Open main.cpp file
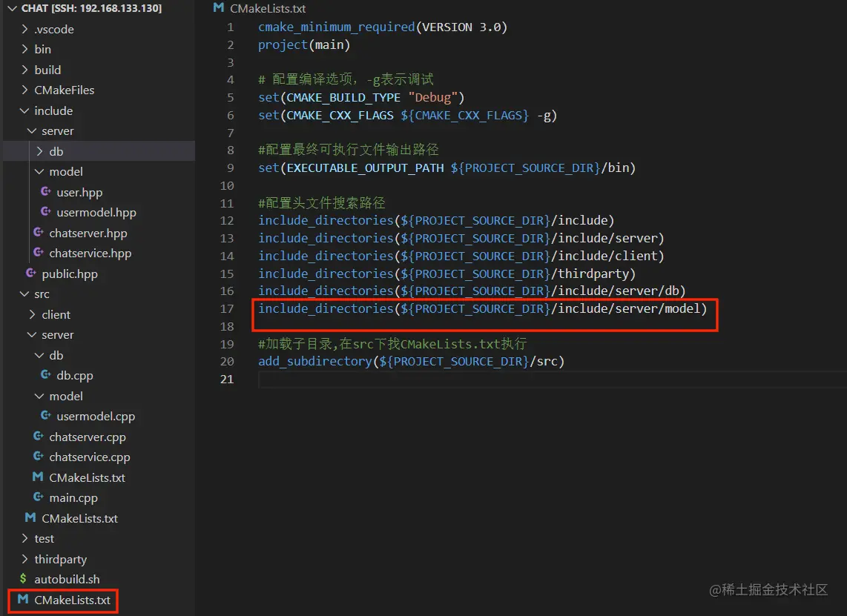The image size is (847, 616). pos(73,498)
